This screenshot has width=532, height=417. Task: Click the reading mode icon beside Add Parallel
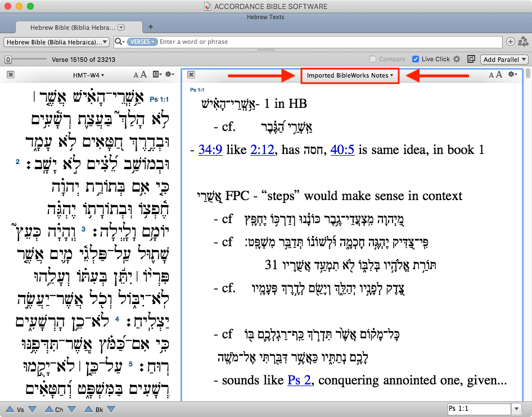pos(471,59)
